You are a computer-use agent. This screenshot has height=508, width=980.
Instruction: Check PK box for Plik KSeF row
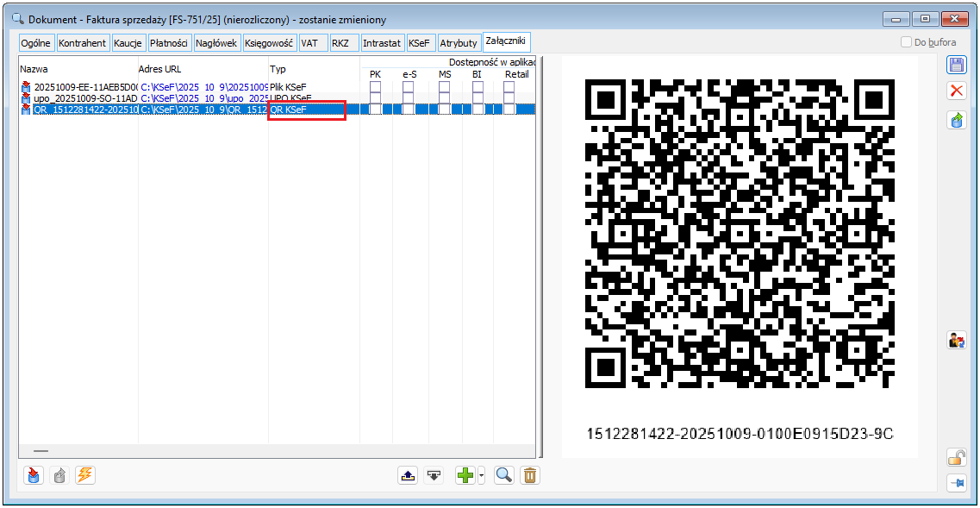click(x=375, y=87)
